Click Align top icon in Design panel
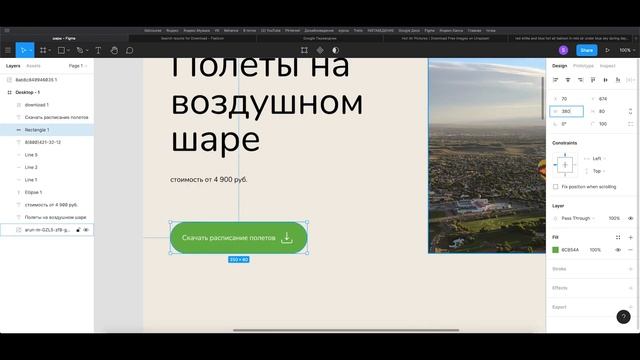640x360 pixels. pyautogui.click(x=593, y=80)
